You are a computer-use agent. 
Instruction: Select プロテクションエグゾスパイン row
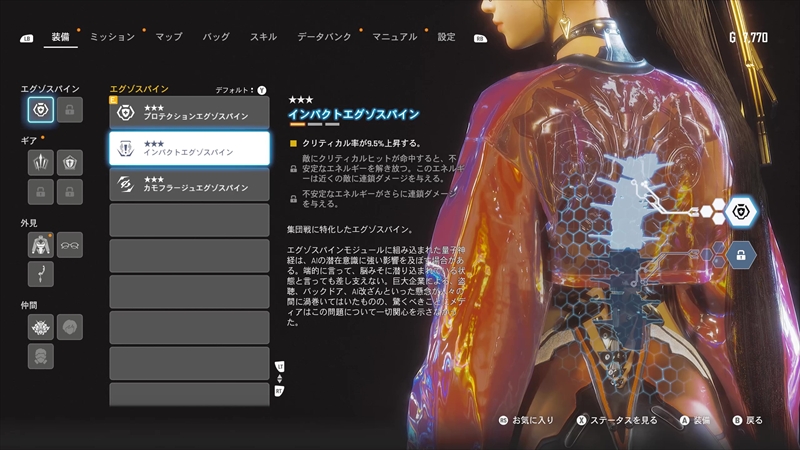[189, 112]
